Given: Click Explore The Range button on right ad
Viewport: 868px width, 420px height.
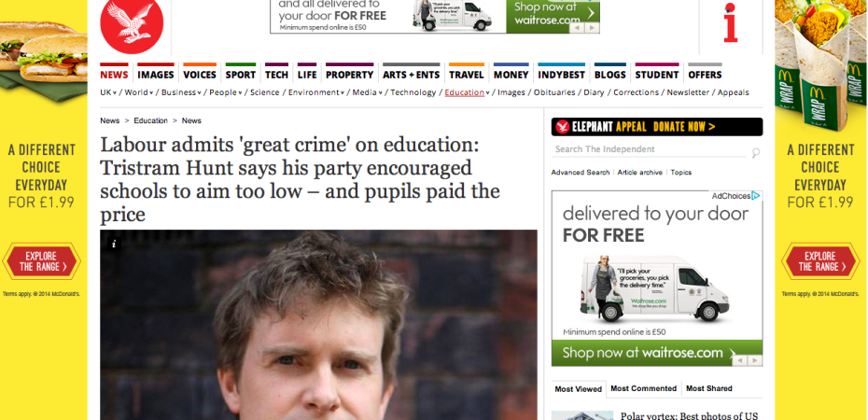Looking at the screenshot, I should (x=819, y=261).
